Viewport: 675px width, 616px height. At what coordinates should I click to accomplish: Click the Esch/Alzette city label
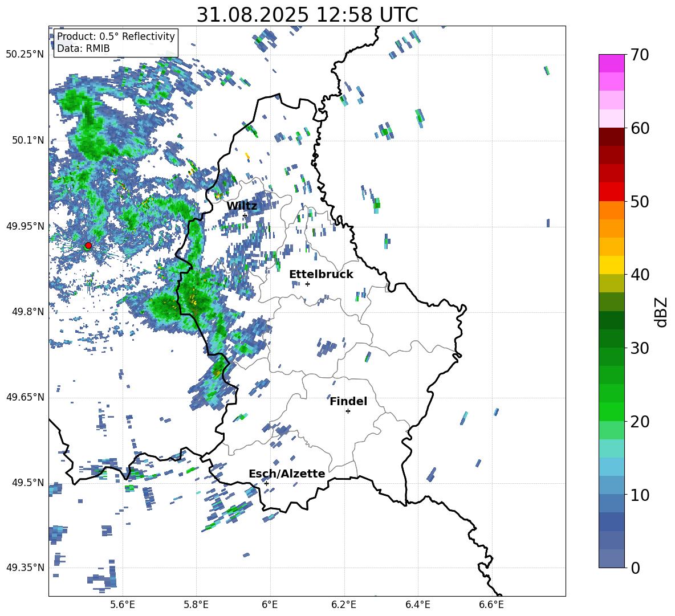click(x=287, y=474)
